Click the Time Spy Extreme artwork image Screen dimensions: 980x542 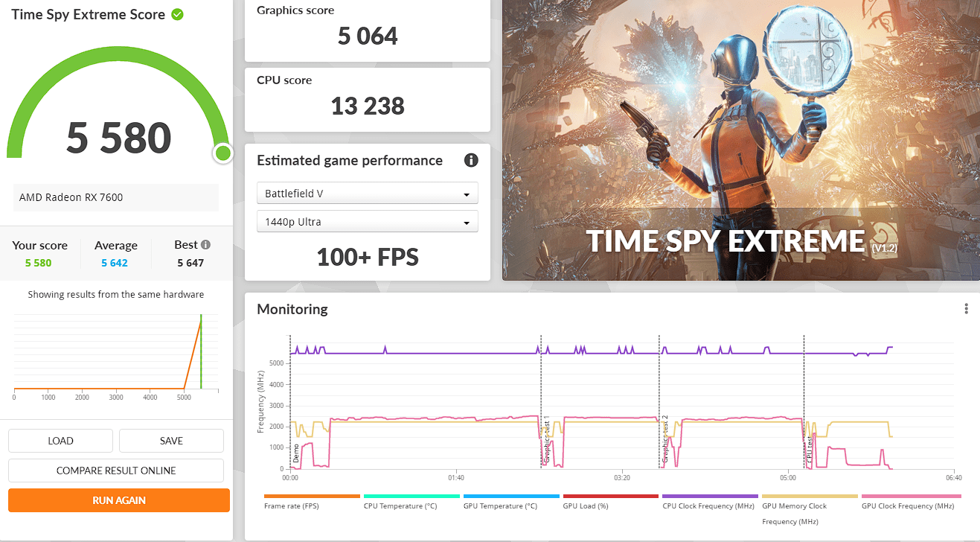(x=740, y=140)
